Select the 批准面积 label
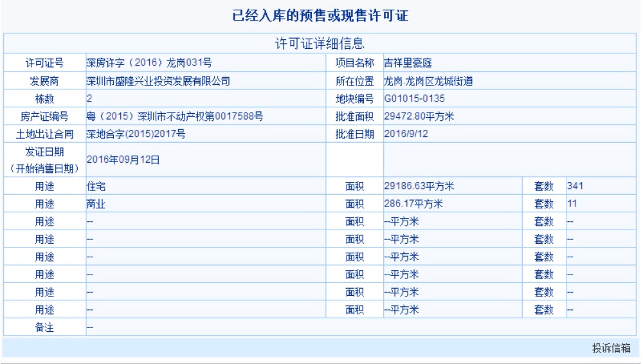Screen dimensions: 643x364 (355, 116)
